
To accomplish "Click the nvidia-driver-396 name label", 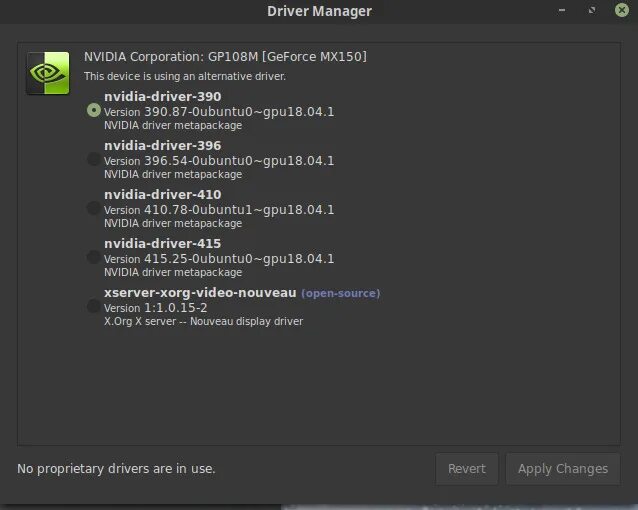I will click(163, 145).
